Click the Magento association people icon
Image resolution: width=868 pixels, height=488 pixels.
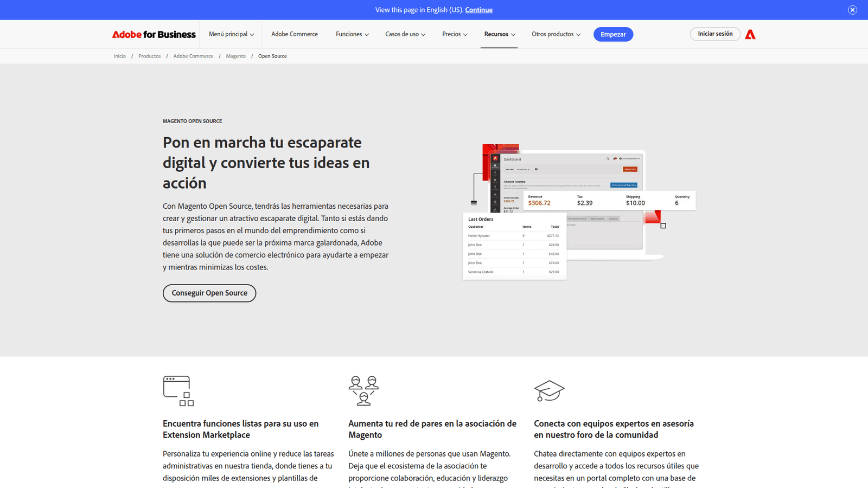pyautogui.click(x=363, y=391)
